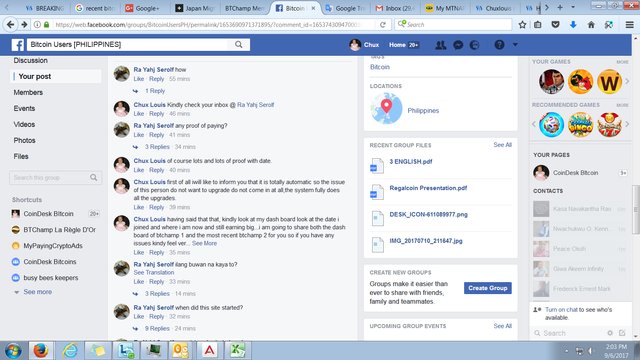Open DESK_ICON-611089977.png file
The height and width of the screenshot is (360, 640).
pyautogui.click(x=429, y=215)
